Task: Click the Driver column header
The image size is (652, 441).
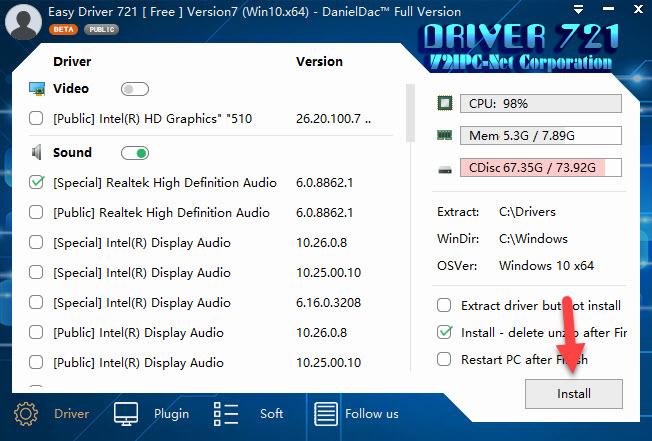Action: click(x=72, y=62)
